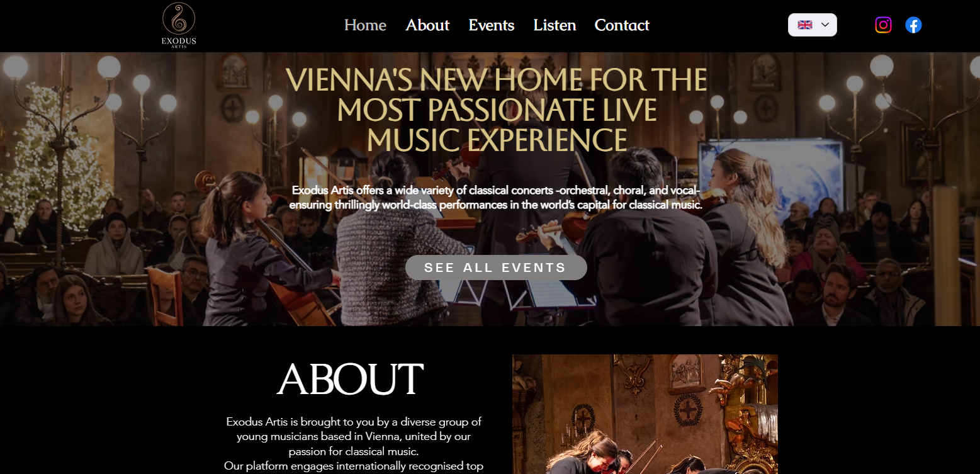Open the About menu item
The height and width of the screenshot is (474, 980).
point(427,25)
